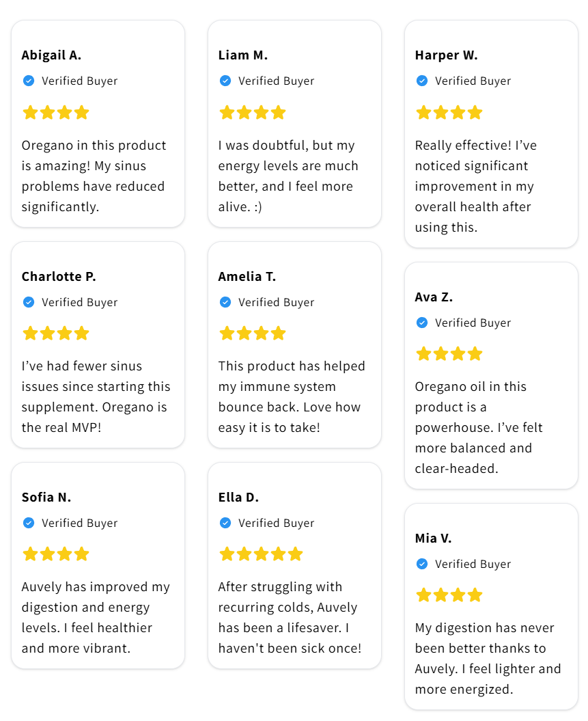
Task: Click Harper W.'s blue verified badge icon
Action: (422, 81)
